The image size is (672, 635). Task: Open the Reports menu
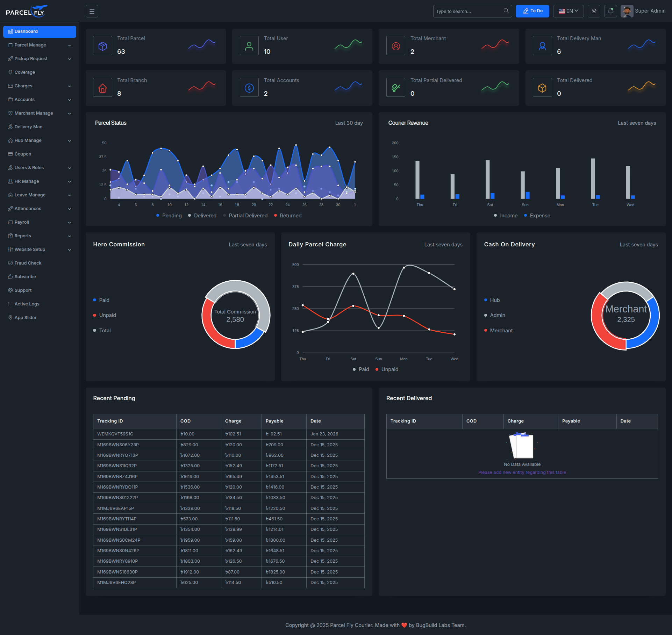(24, 236)
